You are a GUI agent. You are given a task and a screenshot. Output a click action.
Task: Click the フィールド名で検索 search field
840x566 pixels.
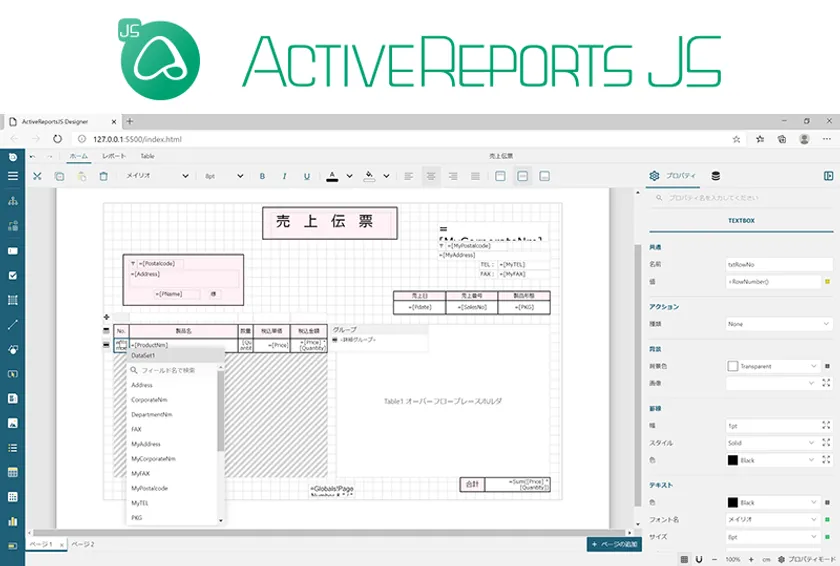(171, 370)
